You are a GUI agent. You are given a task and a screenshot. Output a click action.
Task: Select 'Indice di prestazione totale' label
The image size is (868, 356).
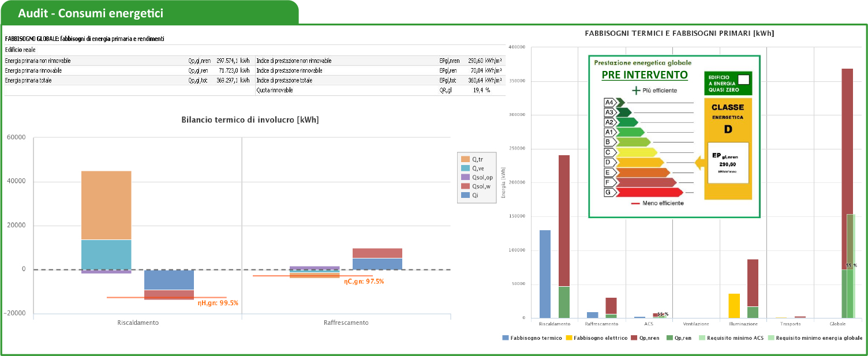[285, 80]
